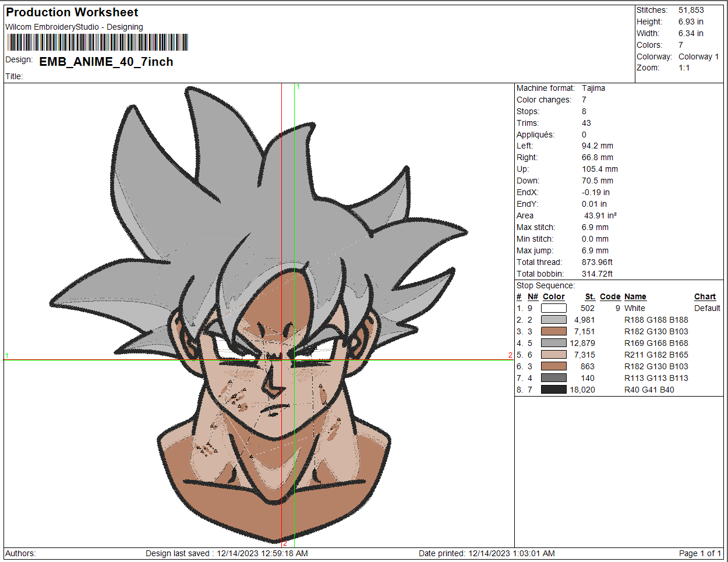Select thread name "R40 G41 B40"
The height and width of the screenshot is (562, 728).
coord(649,390)
